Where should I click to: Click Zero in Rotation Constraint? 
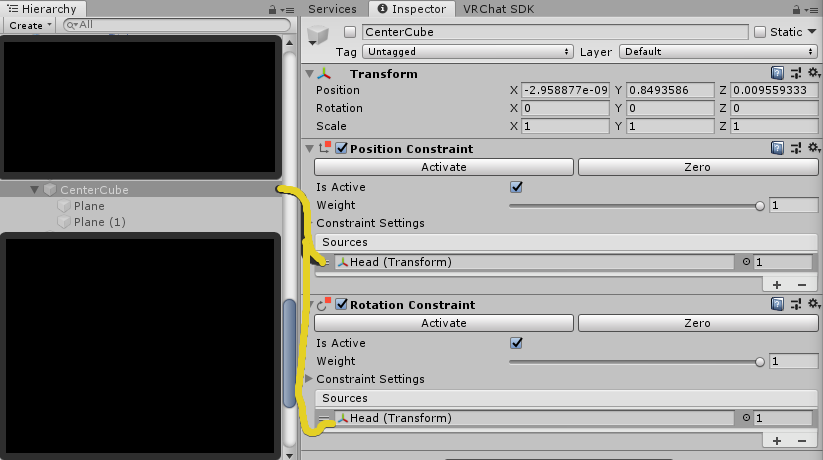pos(698,323)
